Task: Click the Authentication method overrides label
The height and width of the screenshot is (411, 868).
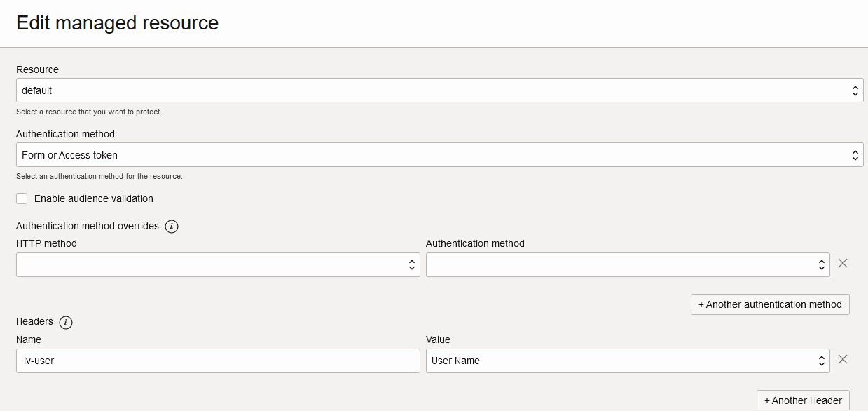Action: (88, 226)
